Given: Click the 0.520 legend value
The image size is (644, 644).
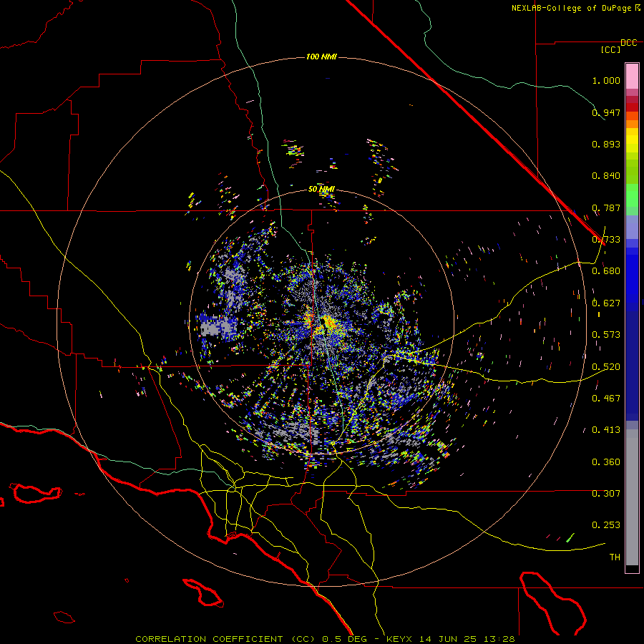Looking at the screenshot, I should (x=606, y=367).
